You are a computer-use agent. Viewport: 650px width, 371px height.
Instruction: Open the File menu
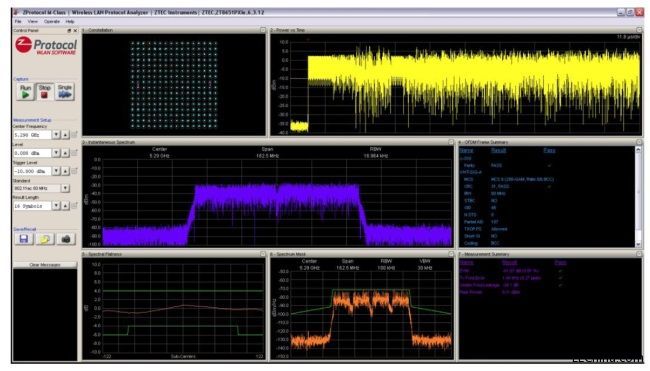[18, 21]
